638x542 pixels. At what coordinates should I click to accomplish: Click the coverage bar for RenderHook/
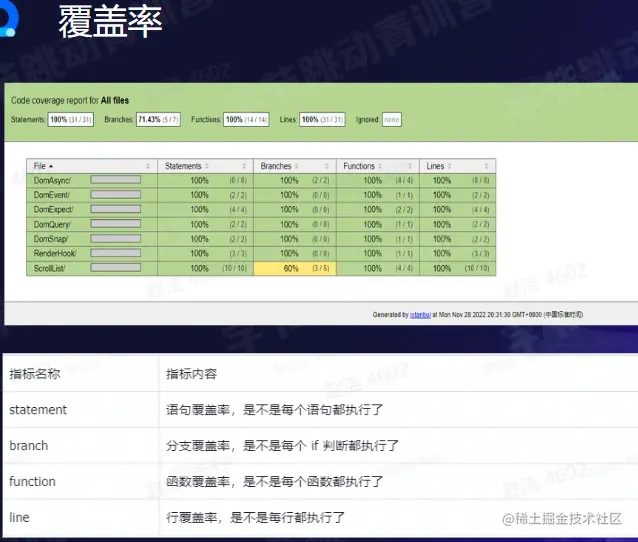tap(116, 253)
